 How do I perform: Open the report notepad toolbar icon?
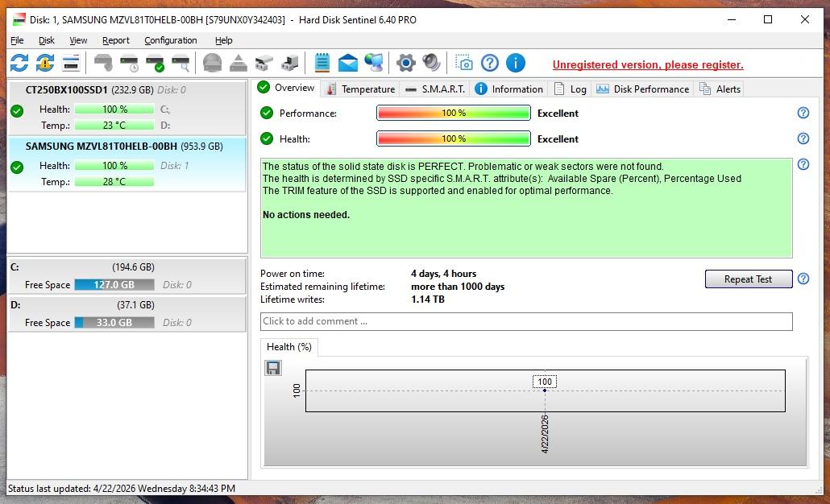(x=322, y=63)
